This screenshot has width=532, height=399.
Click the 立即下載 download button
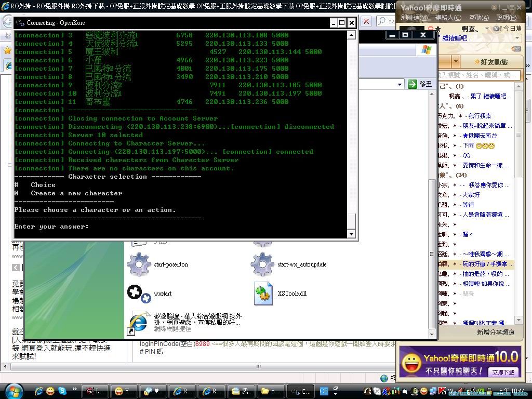tap(503, 372)
